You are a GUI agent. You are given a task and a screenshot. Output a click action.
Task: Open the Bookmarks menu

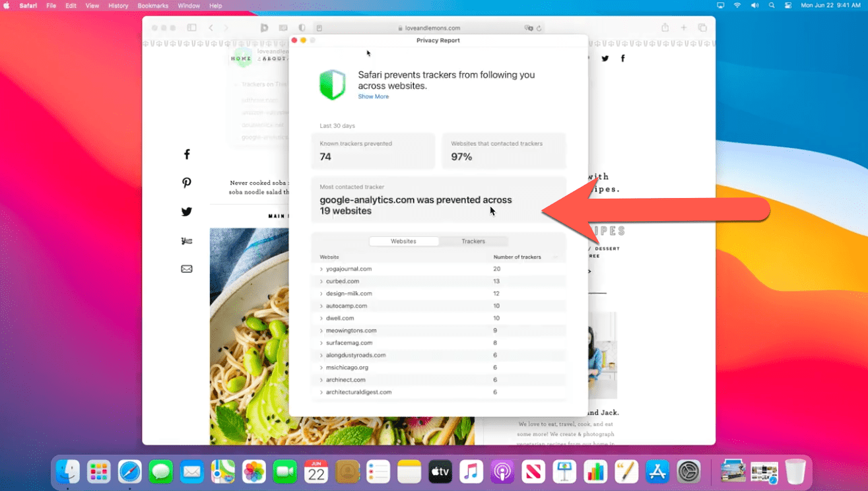(151, 6)
